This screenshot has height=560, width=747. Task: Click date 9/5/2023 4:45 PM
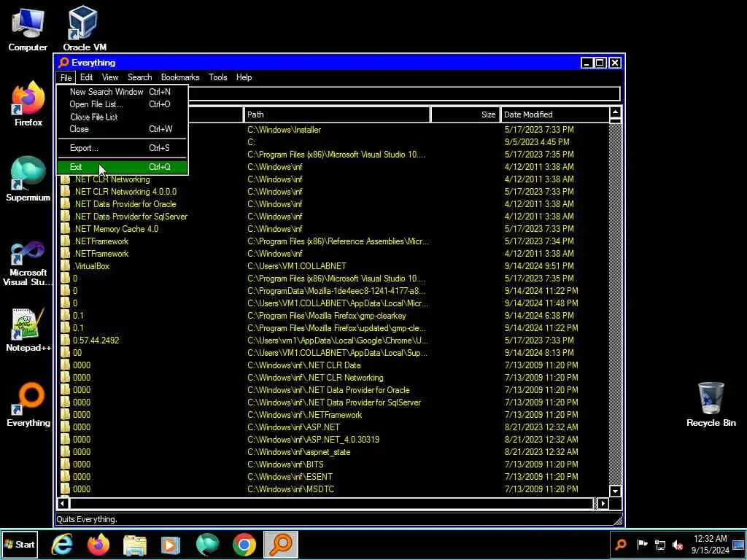[x=537, y=142]
